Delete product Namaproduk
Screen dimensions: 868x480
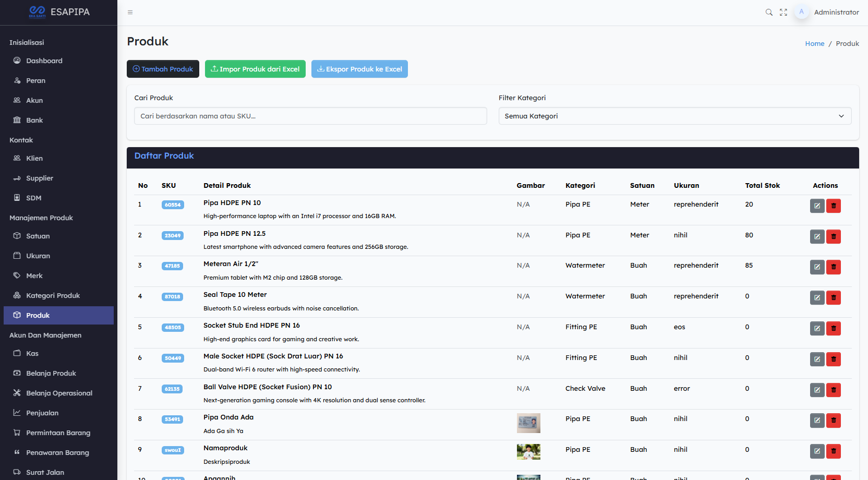click(x=834, y=451)
